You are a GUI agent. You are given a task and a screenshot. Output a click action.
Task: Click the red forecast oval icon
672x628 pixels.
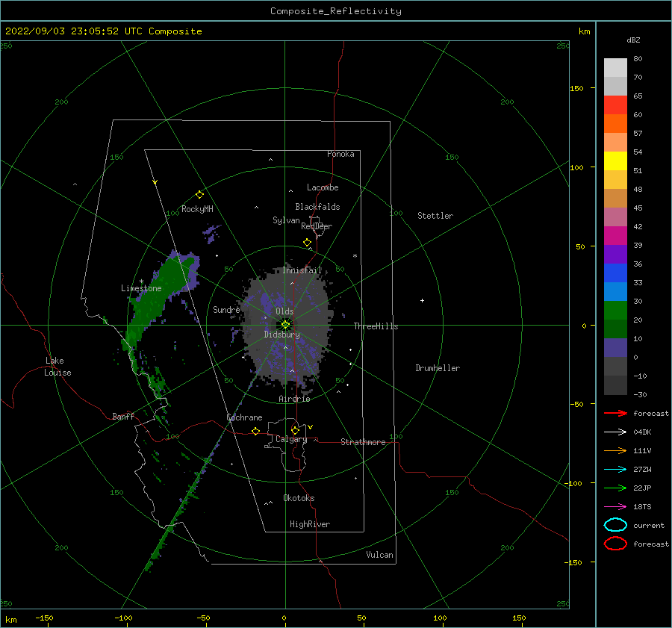tap(615, 544)
